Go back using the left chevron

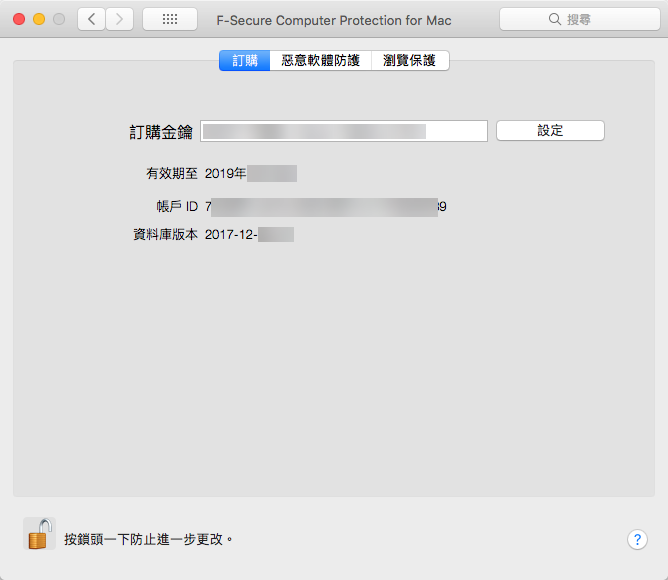tap(92, 19)
